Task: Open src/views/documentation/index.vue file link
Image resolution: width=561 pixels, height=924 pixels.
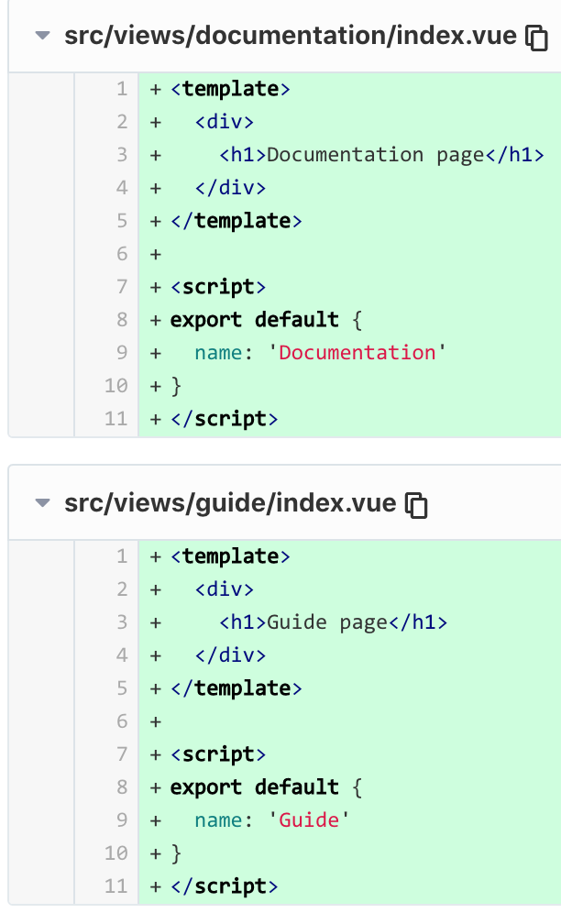Action: pos(291,36)
